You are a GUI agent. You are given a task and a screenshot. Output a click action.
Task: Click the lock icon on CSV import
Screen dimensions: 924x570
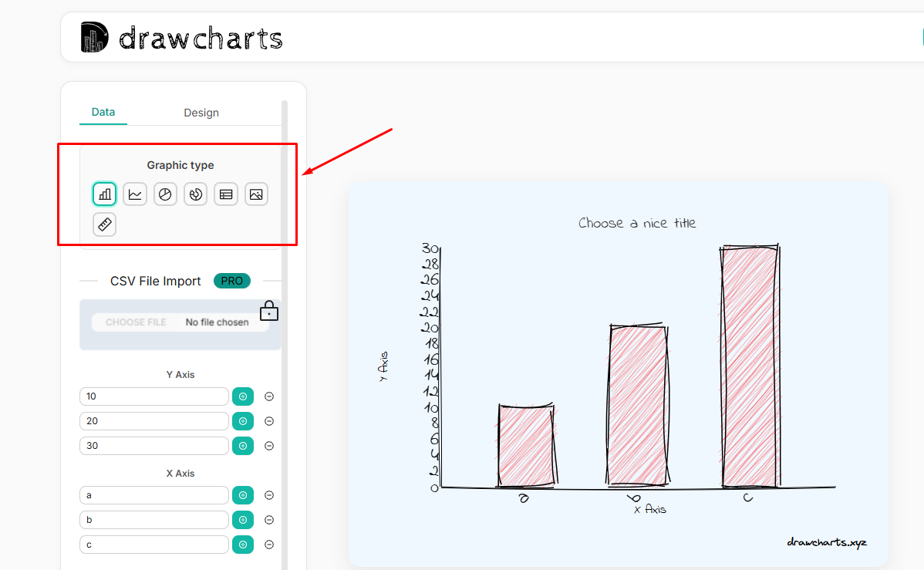coord(268,311)
